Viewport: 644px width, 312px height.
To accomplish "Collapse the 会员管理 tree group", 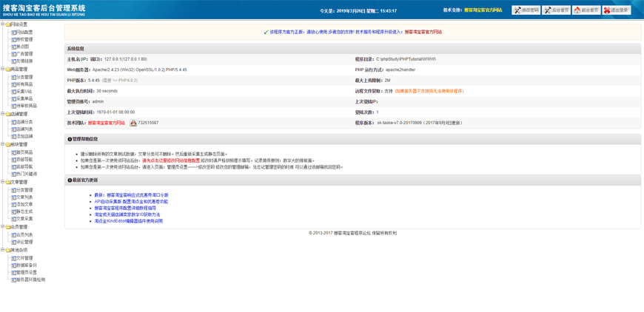I will pyautogui.click(x=2, y=226).
